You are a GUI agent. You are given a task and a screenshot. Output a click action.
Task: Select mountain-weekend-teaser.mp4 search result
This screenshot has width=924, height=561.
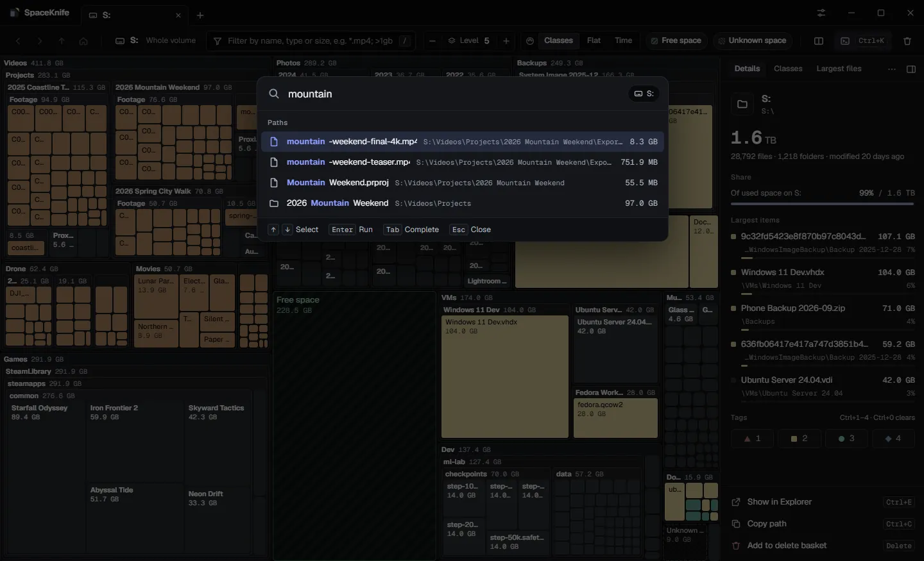pyautogui.click(x=463, y=162)
